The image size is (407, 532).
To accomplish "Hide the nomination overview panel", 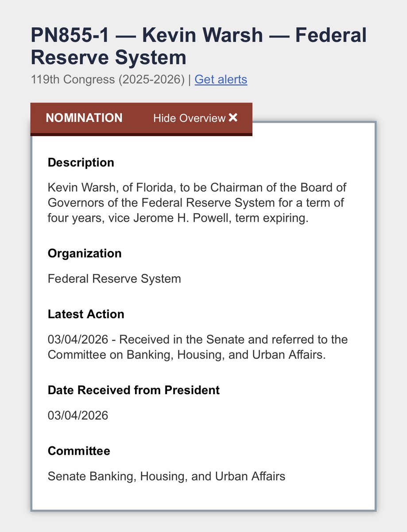I will pyautogui.click(x=195, y=118).
